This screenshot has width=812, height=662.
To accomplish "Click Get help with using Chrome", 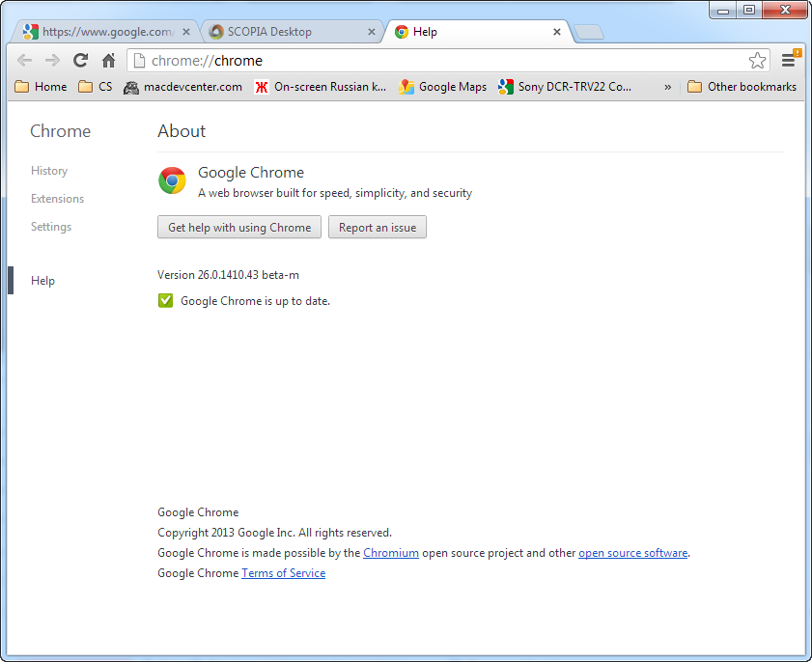I will pyautogui.click(x=239, y=227).
